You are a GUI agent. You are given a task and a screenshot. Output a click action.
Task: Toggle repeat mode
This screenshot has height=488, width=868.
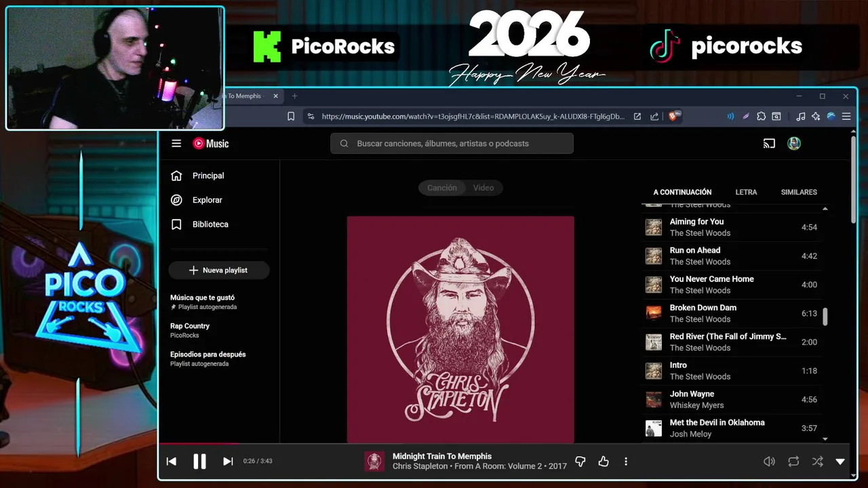[793, 462]
